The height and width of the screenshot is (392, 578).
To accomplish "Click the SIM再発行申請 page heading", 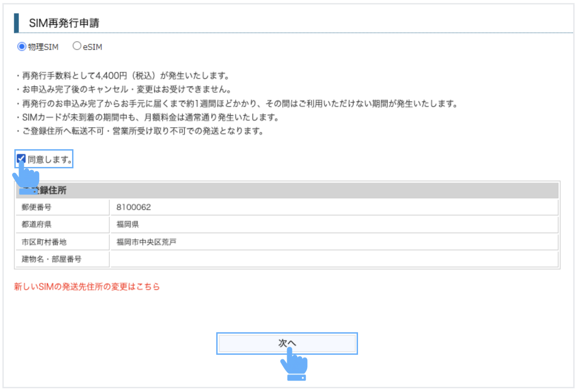I will coord(64,23).
